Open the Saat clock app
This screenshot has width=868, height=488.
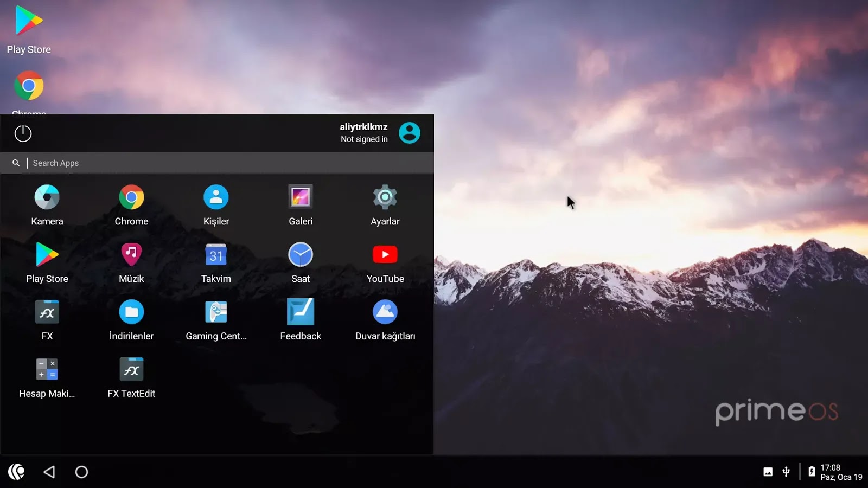(301, 262)
